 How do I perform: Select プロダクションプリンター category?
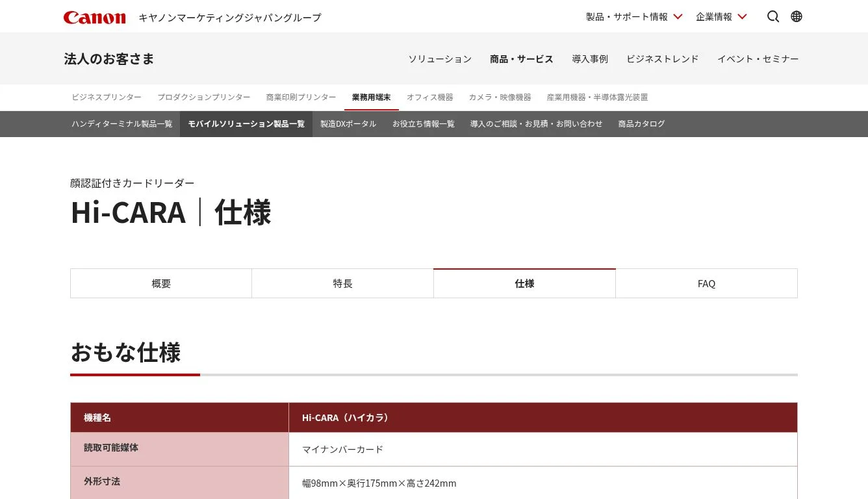[204, 97]
